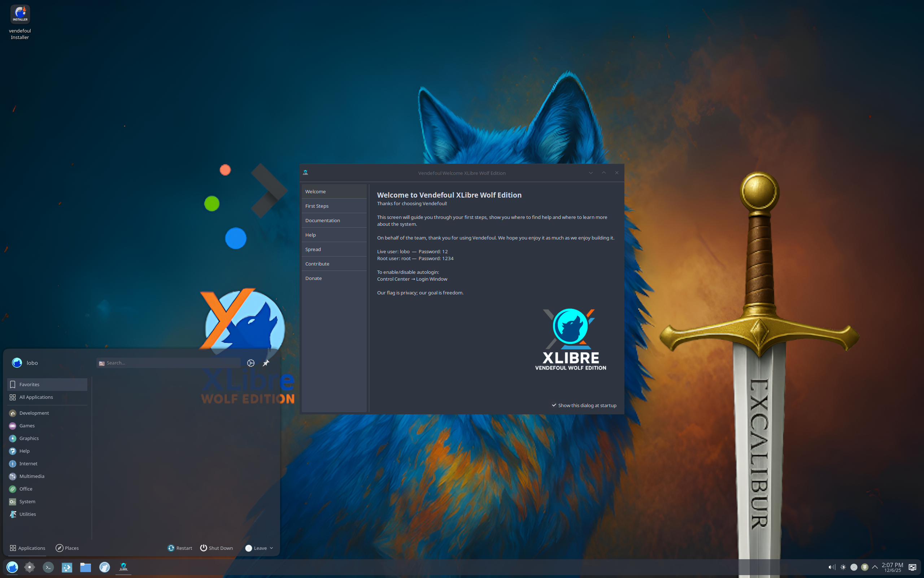Open the clock showing 2:07 PM
Image resolution: width=924 pixels, height=578 pixels.
click(892, 567)
